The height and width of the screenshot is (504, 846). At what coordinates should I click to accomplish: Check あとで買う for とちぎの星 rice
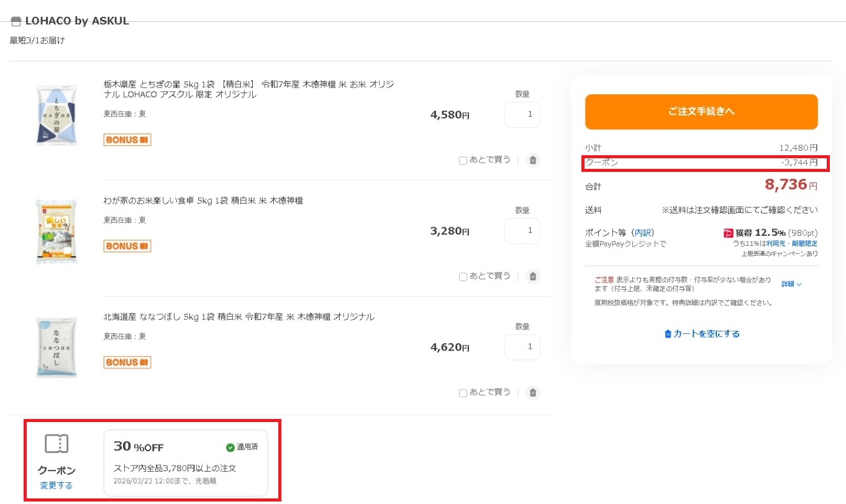(463, 161)
